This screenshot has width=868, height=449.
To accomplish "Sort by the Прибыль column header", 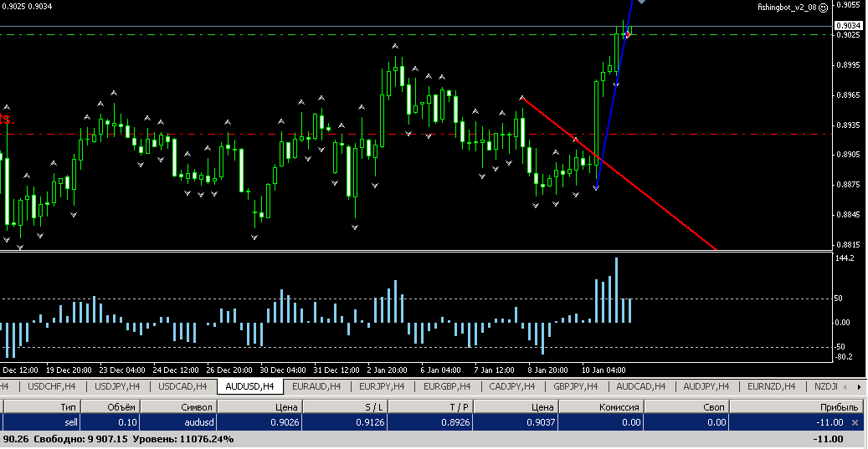I will tap(796, 407).
